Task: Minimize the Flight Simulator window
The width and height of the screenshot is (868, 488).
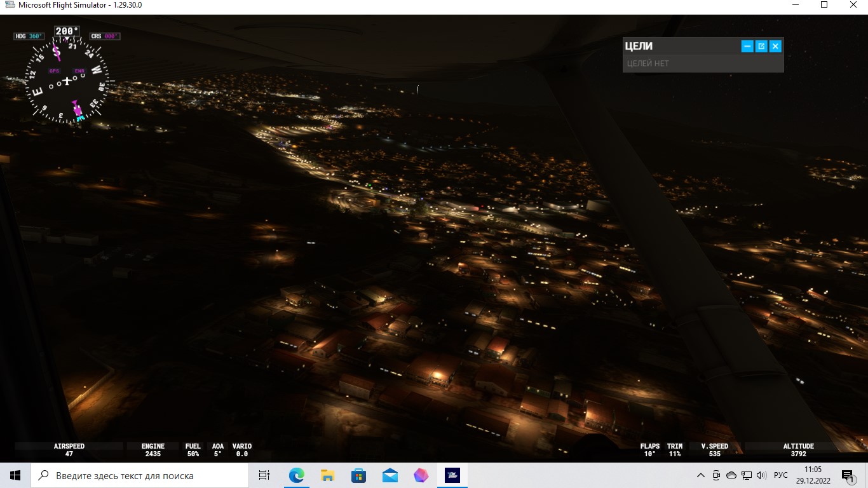Action: (x=795, y=5)
